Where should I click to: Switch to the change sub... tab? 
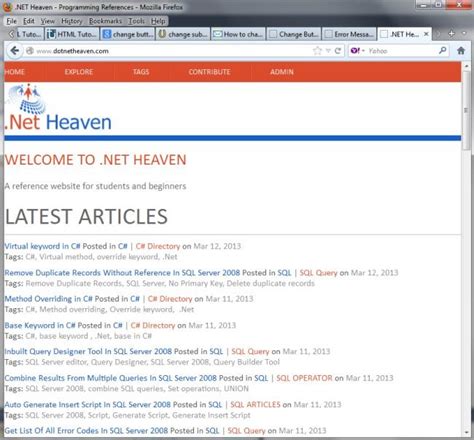[x=183, y=34]
